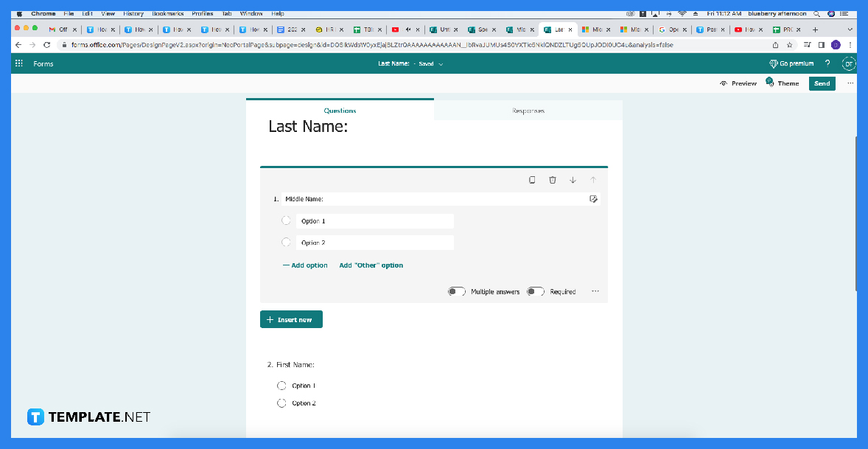Select the copy question icon
The image size is (868, 449).
point(532,179)
